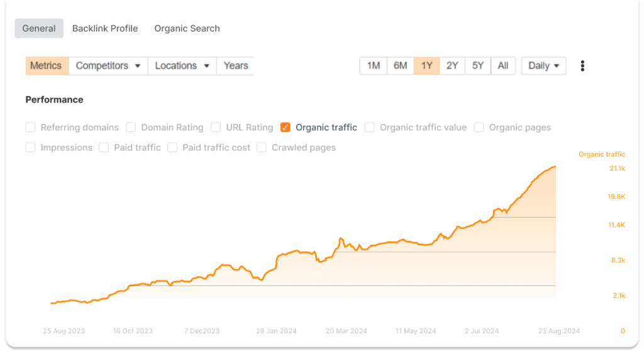Click the chart line peak near 21.1k
The height and width of the screenshot is (354, 644).
point(555,167)
